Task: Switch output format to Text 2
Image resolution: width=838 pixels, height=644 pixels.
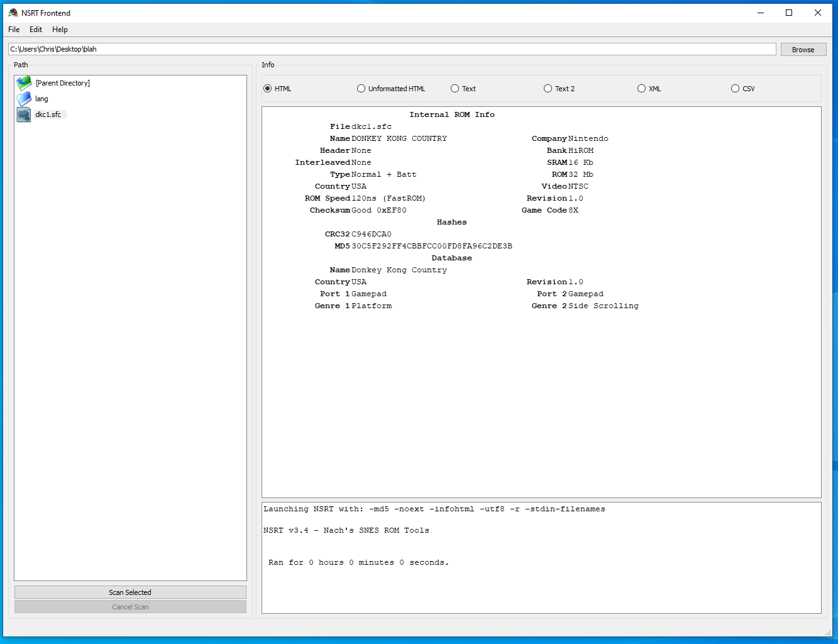Action: tap(548, 89)
